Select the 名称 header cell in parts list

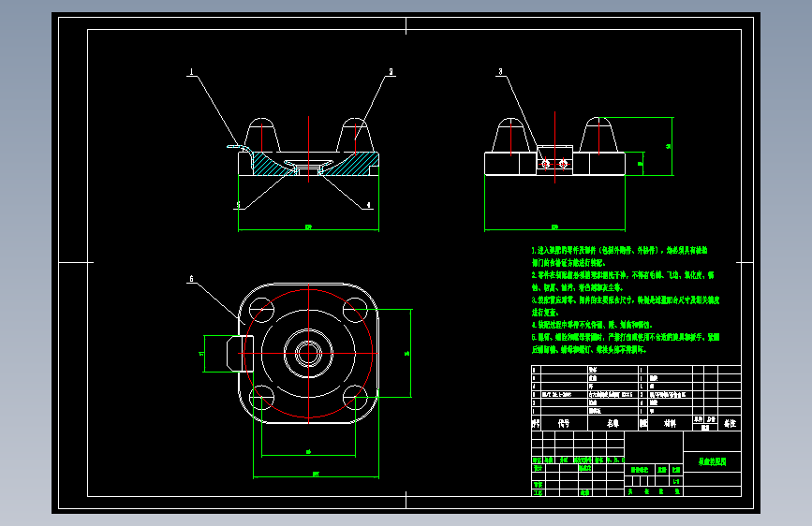tap(613, 423)
